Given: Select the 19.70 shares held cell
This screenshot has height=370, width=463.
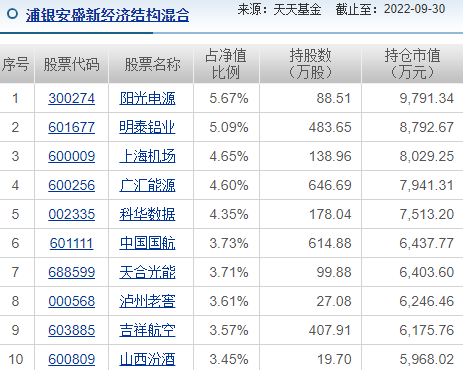Looking at the screenshot, I should [x=311, y=359].
